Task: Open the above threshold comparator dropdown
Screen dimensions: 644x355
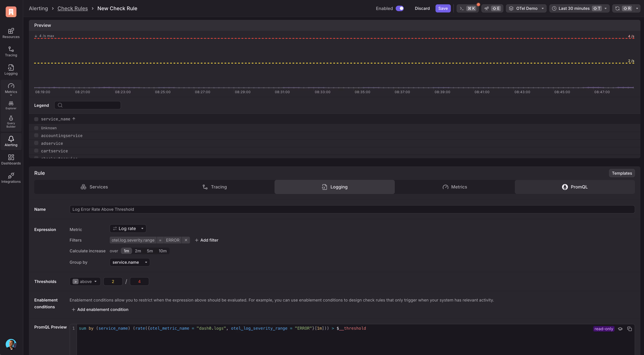Action: click(85, 281)
